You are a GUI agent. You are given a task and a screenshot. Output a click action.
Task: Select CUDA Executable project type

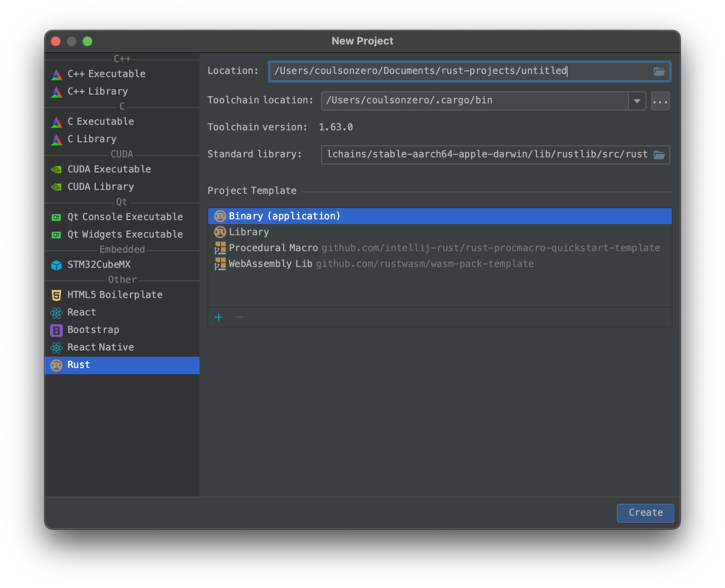point(109,169)
